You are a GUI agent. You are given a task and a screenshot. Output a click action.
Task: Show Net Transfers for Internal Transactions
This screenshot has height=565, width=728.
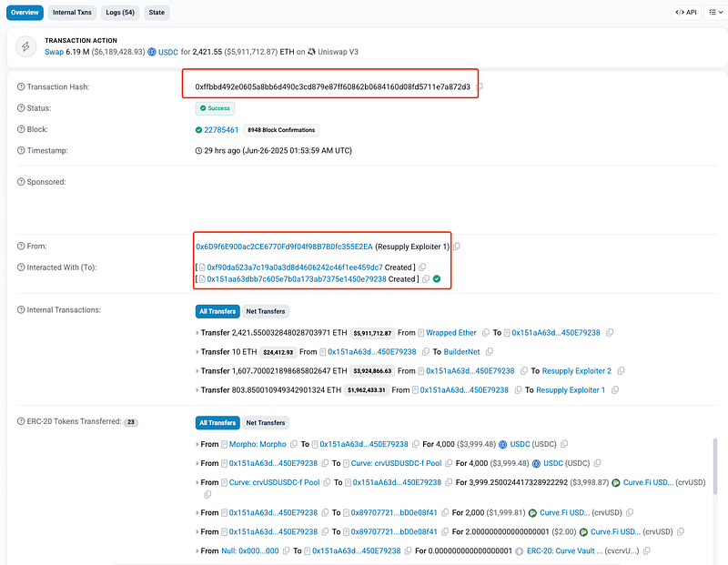(x=265, y=311)
